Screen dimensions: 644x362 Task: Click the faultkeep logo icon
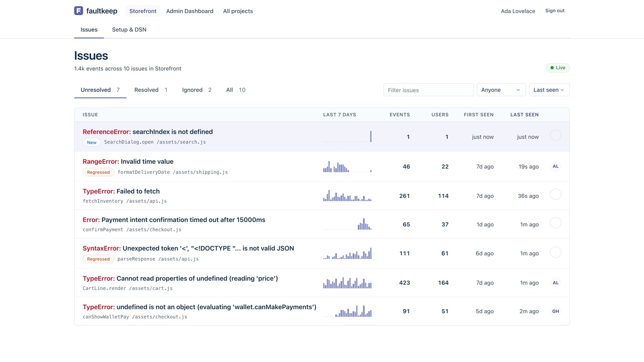point(78,11)
